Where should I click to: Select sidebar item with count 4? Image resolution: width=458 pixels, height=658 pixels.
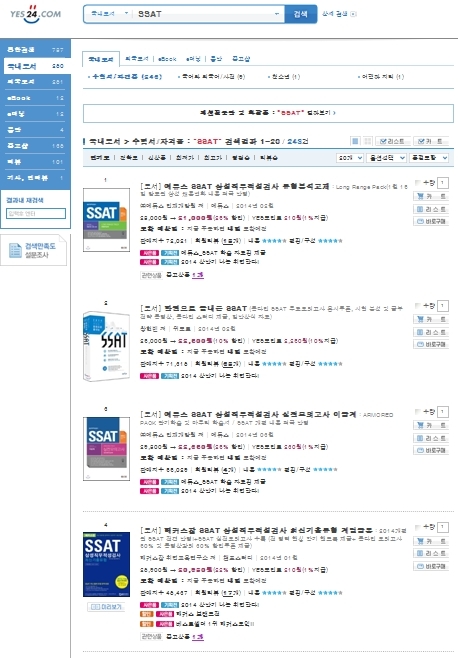pyautogui.click(x=35, y=130)
